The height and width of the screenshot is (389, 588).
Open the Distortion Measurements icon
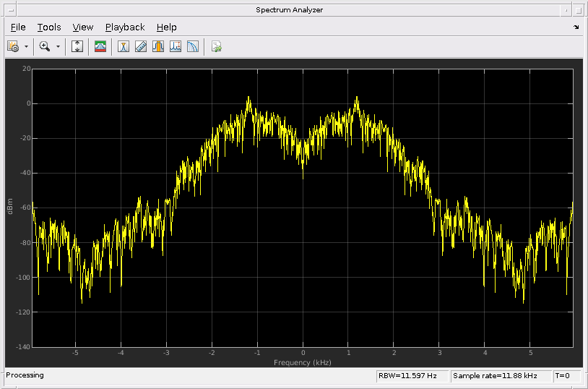pyautogui.click(x=175, y=46)
